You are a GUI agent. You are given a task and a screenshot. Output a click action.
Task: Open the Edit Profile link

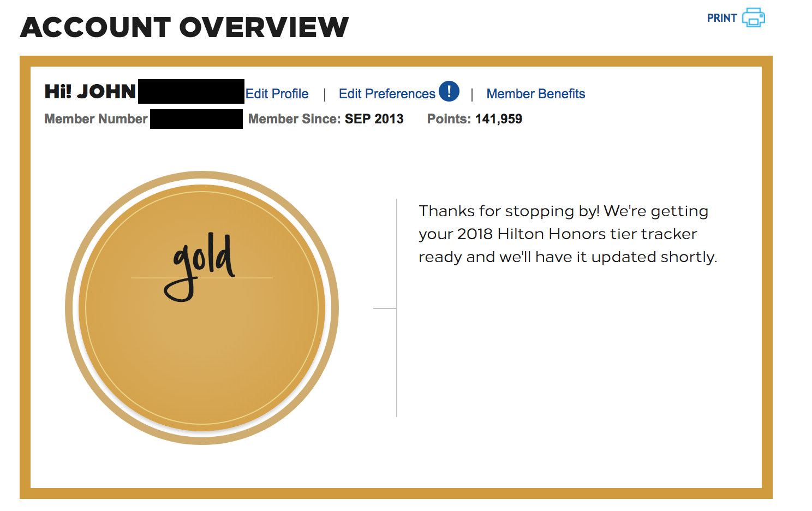pyautogui.click(x=277, y=94)
